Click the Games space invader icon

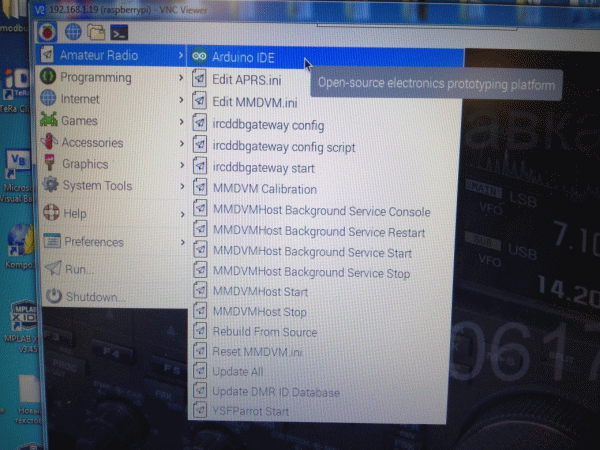(x=49, y=120)
